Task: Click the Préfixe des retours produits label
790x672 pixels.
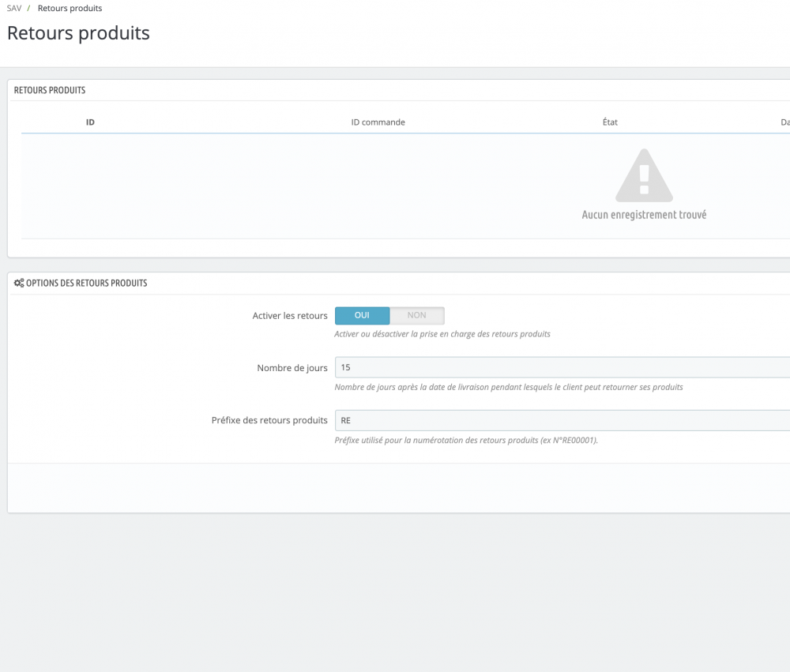Action: [269, 420]
